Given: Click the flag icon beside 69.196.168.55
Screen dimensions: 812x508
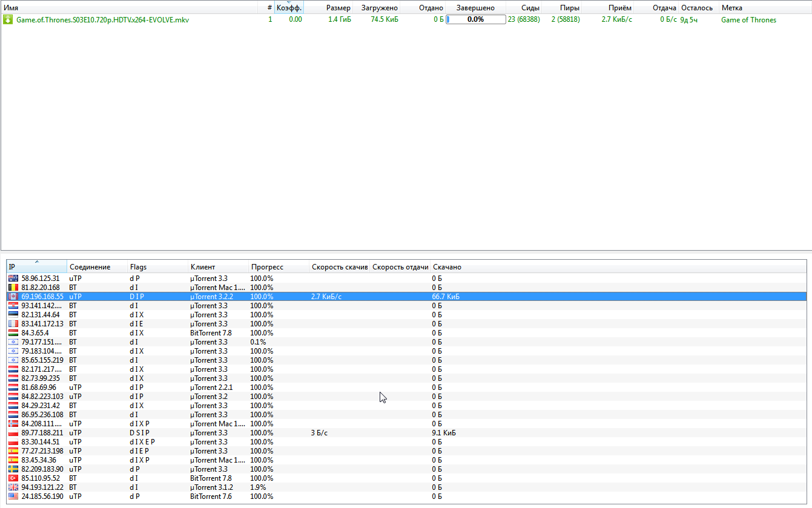Looking at the screenshot, I should click(13, 297).
